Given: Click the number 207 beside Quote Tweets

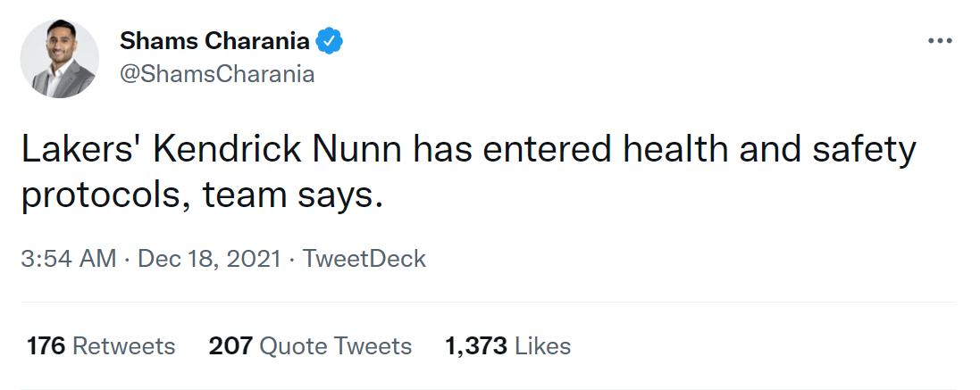Looking at the screenshot, I should coord(230,345).
